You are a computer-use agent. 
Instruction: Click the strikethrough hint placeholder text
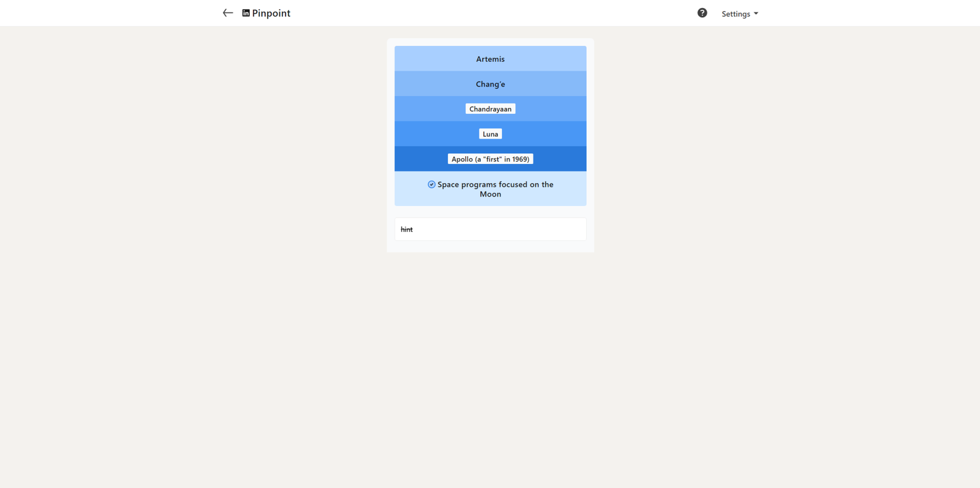(x=407, y=230)
